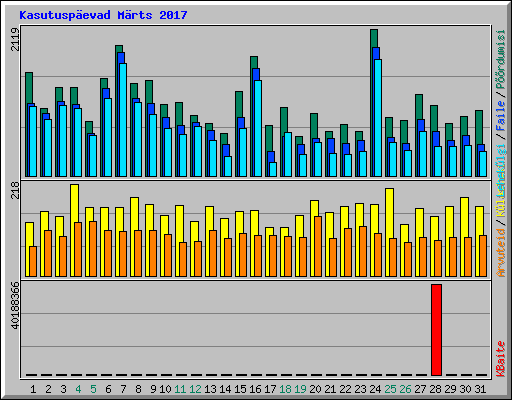Click day label 7 on x-axis
The width and height of the screenshot is (512, 400).
coord(123,389)
